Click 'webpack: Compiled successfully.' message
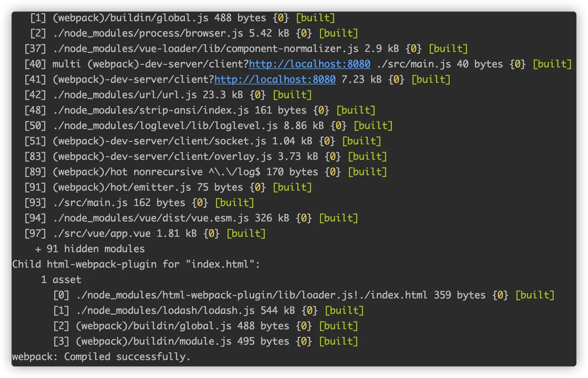This screenshot has width=588, height=378. [101, 357]
